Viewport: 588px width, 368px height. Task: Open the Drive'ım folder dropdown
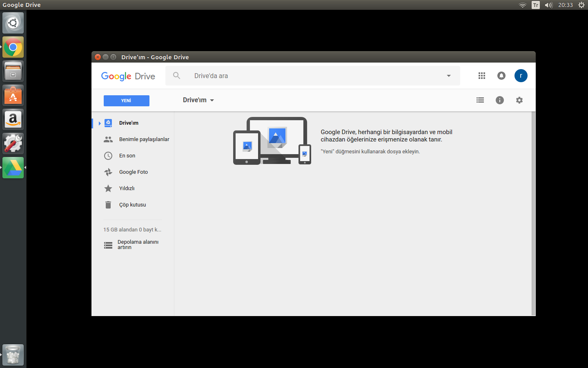[x=198, y=100]
